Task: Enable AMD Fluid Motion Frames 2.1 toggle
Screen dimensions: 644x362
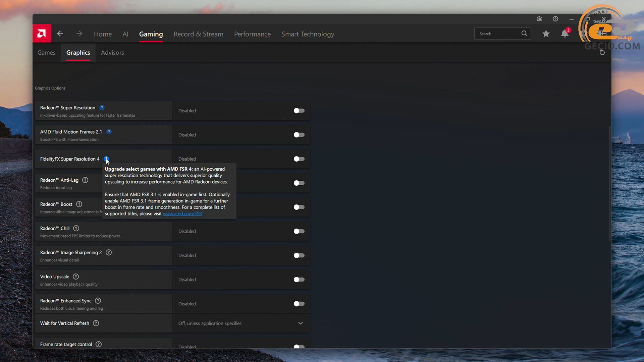Action: point(299,135)
